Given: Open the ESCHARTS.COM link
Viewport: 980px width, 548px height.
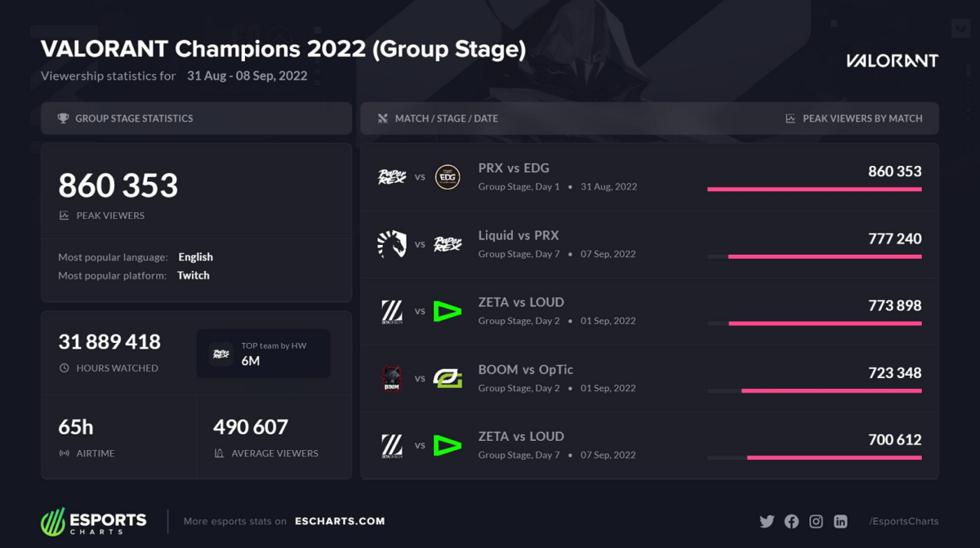Looking at the screenshot, I should pos(340,521).
